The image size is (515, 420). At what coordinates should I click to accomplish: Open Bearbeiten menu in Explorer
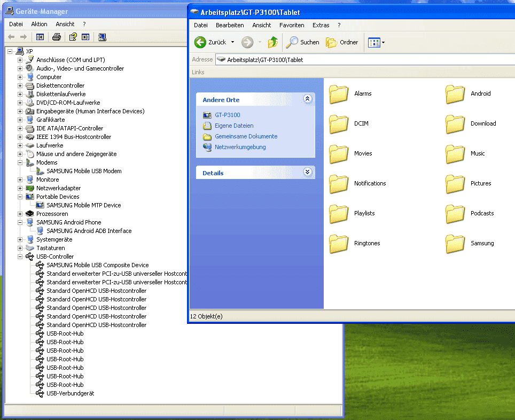coord(230,25)
